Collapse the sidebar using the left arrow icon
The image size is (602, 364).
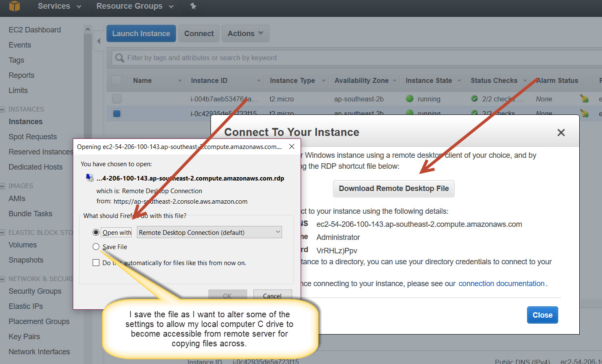[99, 41]
